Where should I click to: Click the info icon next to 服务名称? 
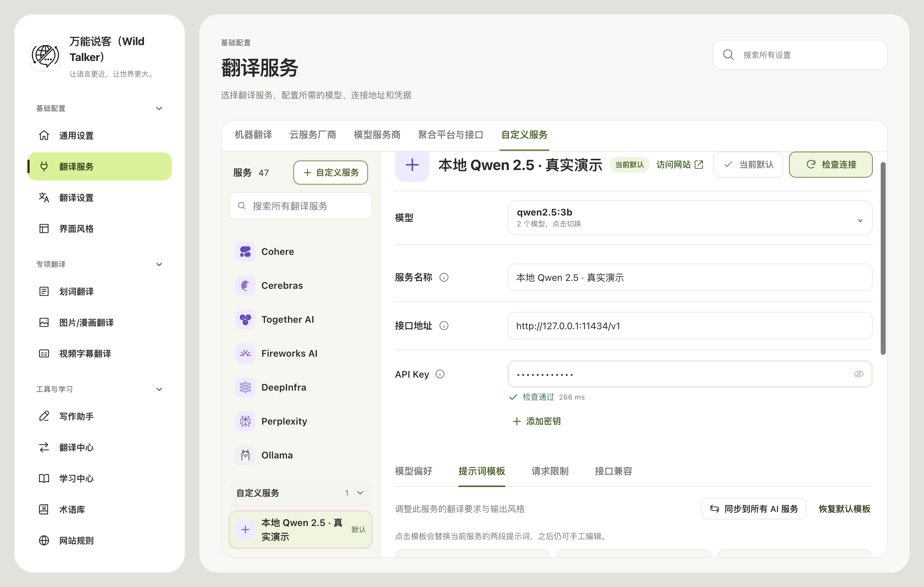444,278
